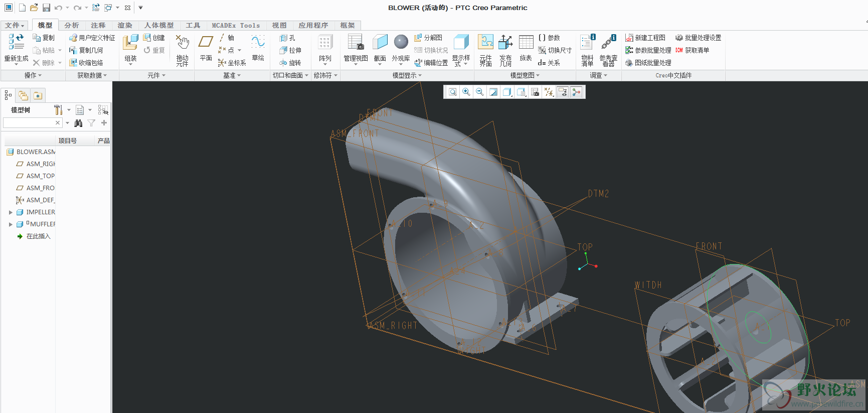Click the repaint icon in graphics toolbar
The image size is (868, 413).
pyautogui.click(x=493, y=92)
